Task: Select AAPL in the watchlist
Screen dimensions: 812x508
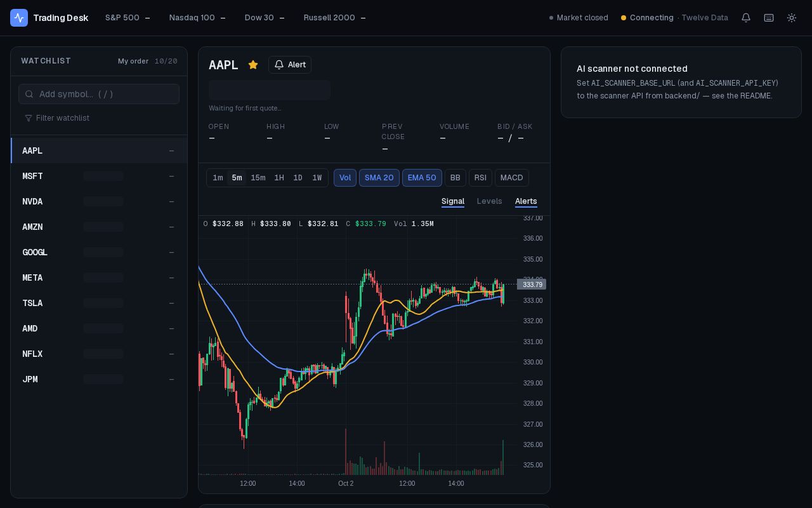Action: (99, 150)
